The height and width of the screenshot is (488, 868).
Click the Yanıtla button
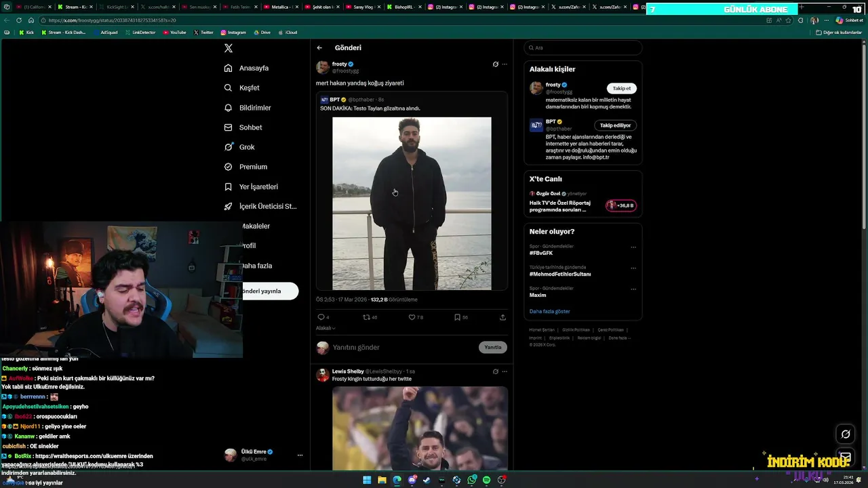point(493,347)
